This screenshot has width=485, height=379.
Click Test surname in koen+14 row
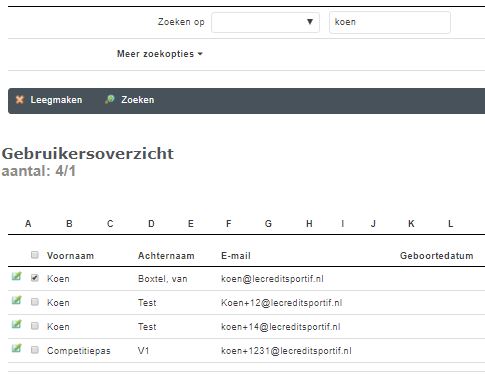pos(147,327)
